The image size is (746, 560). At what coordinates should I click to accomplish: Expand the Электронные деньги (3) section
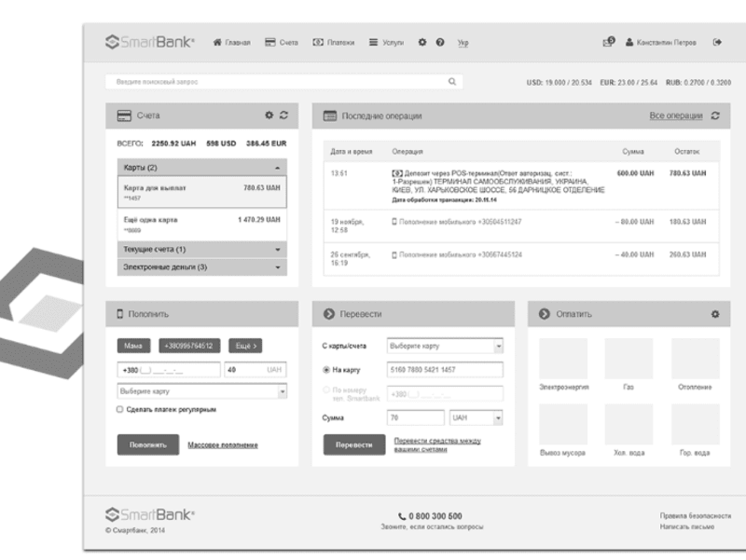pyautogui.click(x=202, y=267)
